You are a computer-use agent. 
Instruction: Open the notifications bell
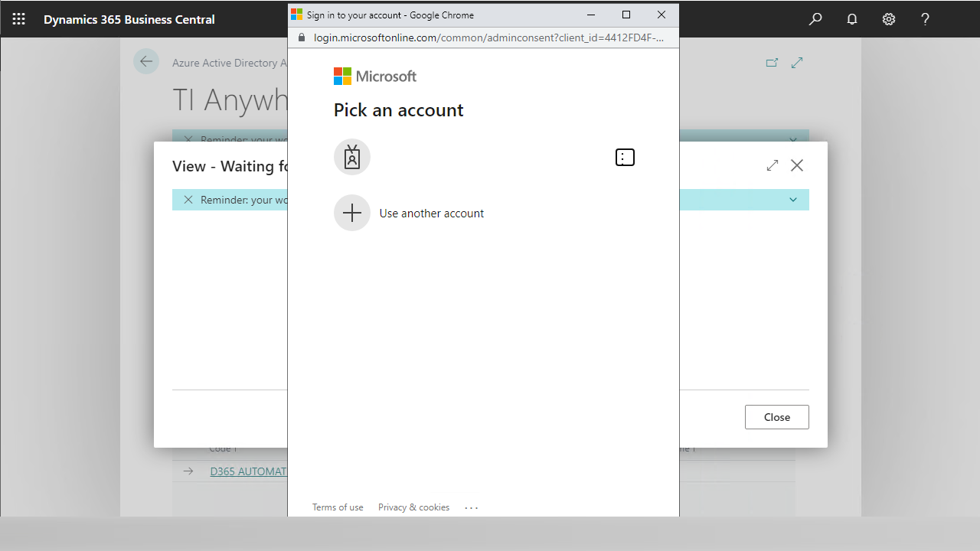click(852, 19)
